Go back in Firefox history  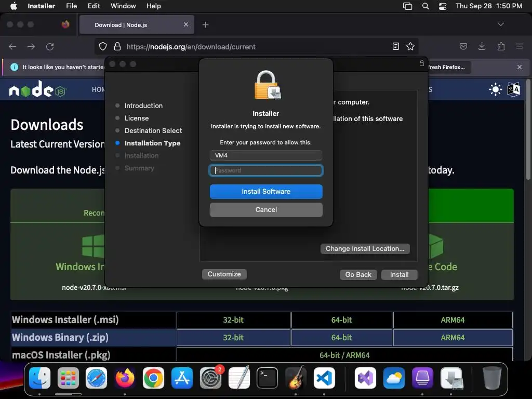(12, 46)
